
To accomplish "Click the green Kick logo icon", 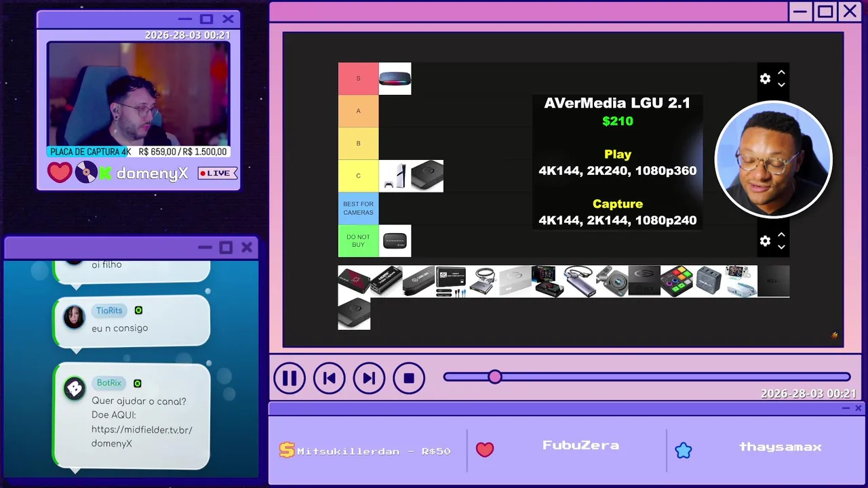I will click(x=105, y=174).
